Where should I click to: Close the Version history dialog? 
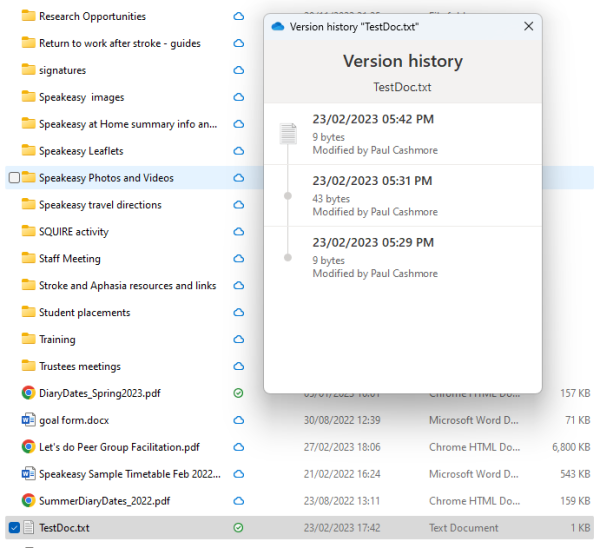coord(528,26)
